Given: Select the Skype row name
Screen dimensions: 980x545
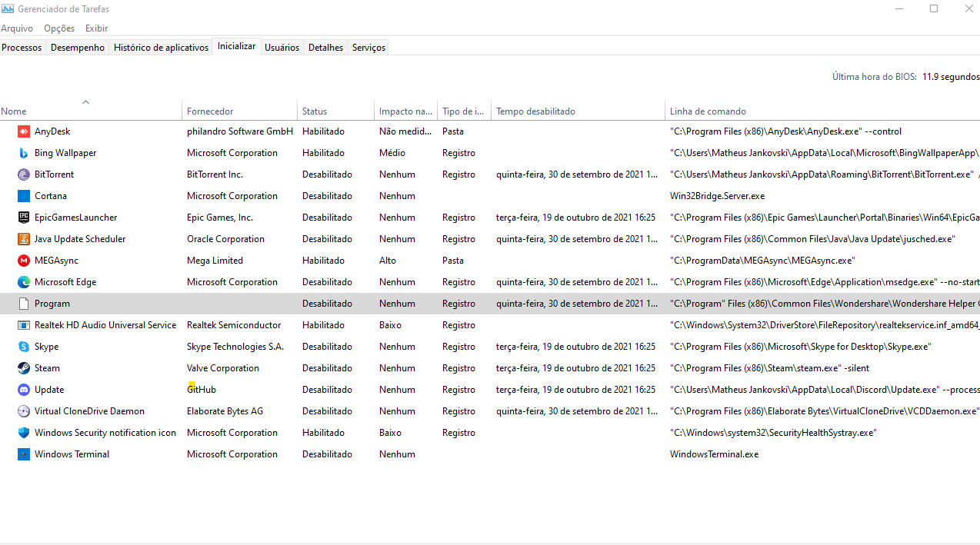Looking at the screenshot, I should (46, 347).
